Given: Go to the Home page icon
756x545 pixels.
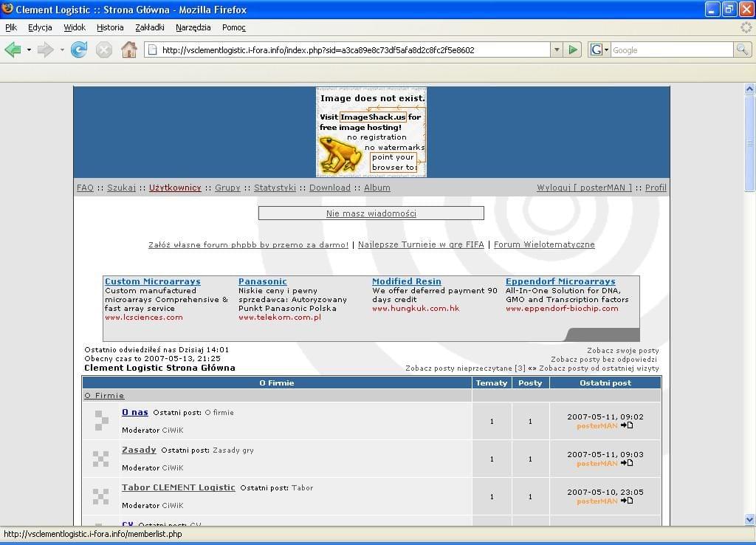Looking at the screenshot, I should point(128,49).
